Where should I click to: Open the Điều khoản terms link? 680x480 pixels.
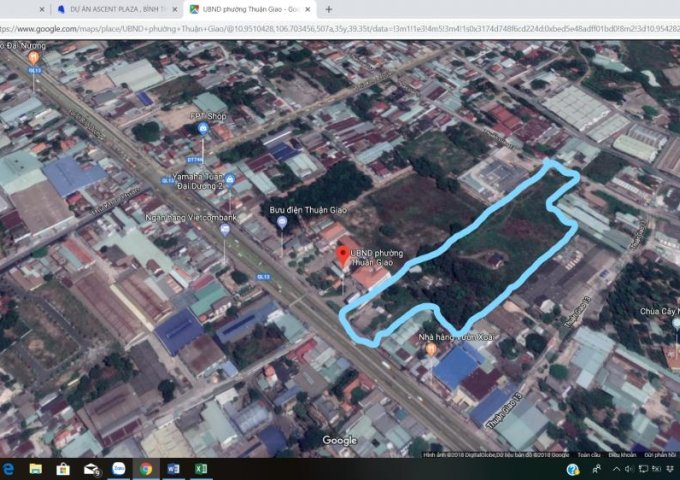pos(622,455)
